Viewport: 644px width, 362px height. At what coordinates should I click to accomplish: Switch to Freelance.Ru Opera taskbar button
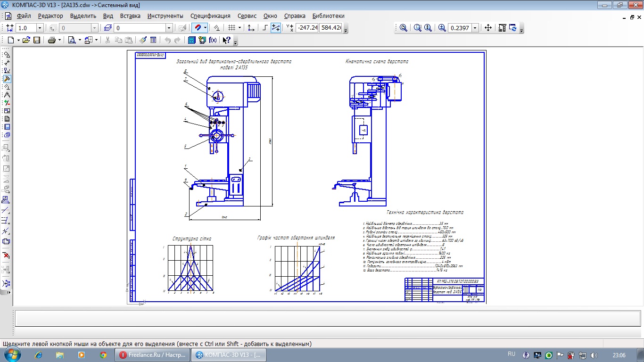click(x=152, y=355)
